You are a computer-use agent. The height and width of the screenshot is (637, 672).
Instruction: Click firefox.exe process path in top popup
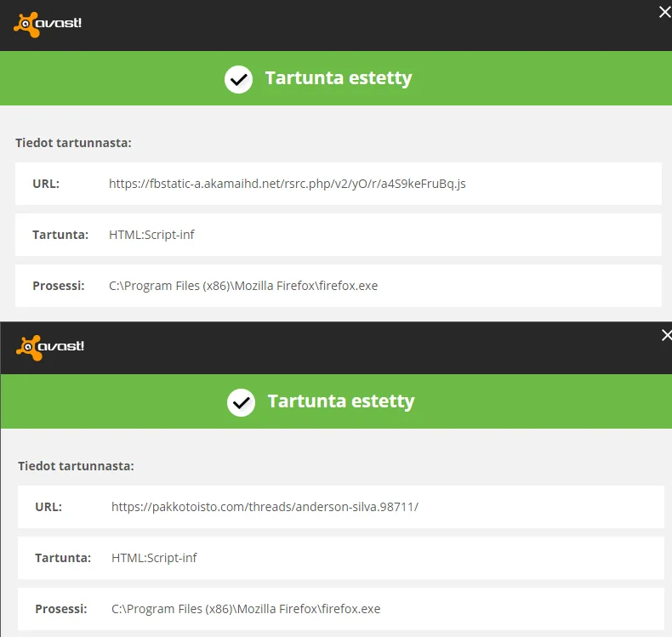242,286
